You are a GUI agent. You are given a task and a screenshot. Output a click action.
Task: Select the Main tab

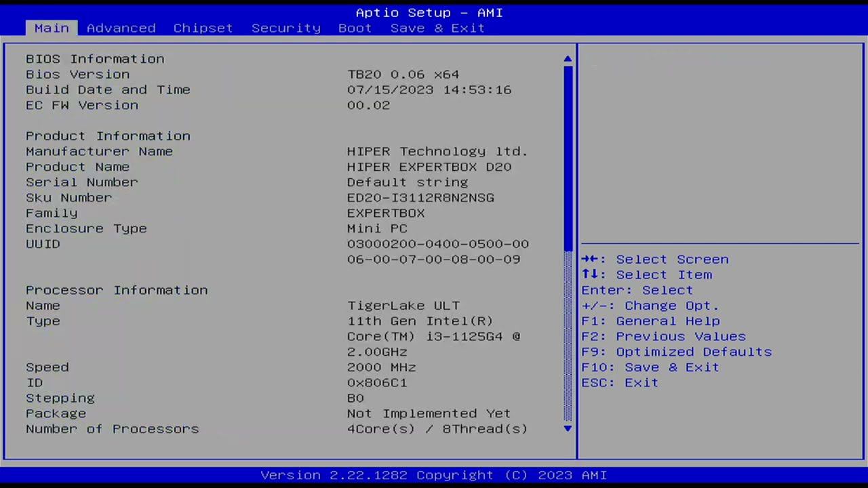pyautogui.click(x=52, y=28)
